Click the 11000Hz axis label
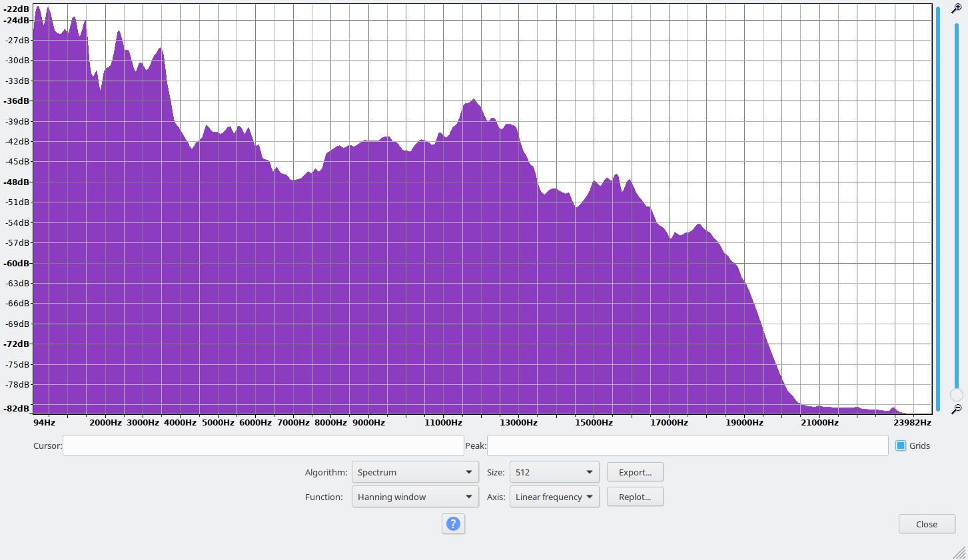The height and width of the screenshot is (560, 968). click(x=443, y=422)
